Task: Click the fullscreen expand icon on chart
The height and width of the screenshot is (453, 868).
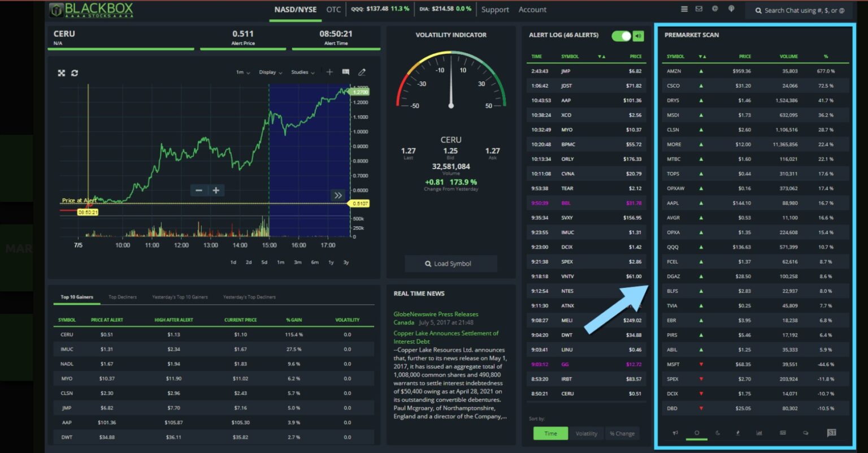Action: [62, 73]
